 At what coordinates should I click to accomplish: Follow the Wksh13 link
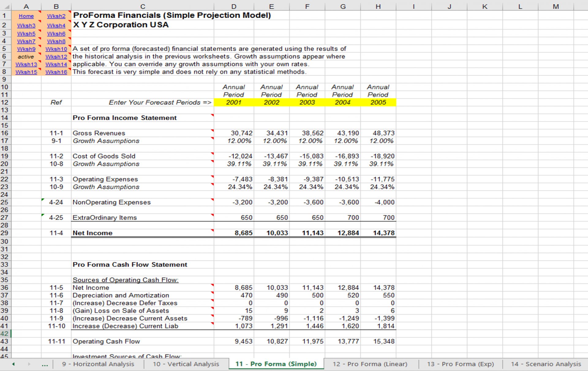click(x=26, y=64)
